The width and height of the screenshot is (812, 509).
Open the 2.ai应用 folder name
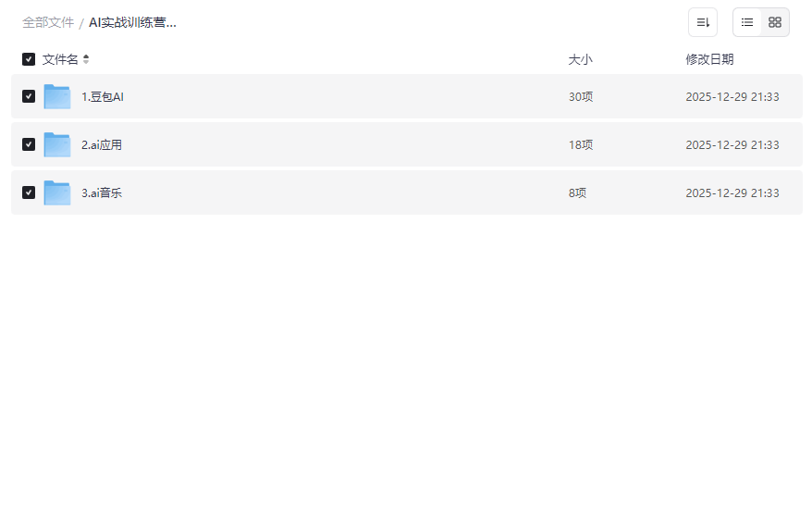pyautogui.click(x=102, y=144)
